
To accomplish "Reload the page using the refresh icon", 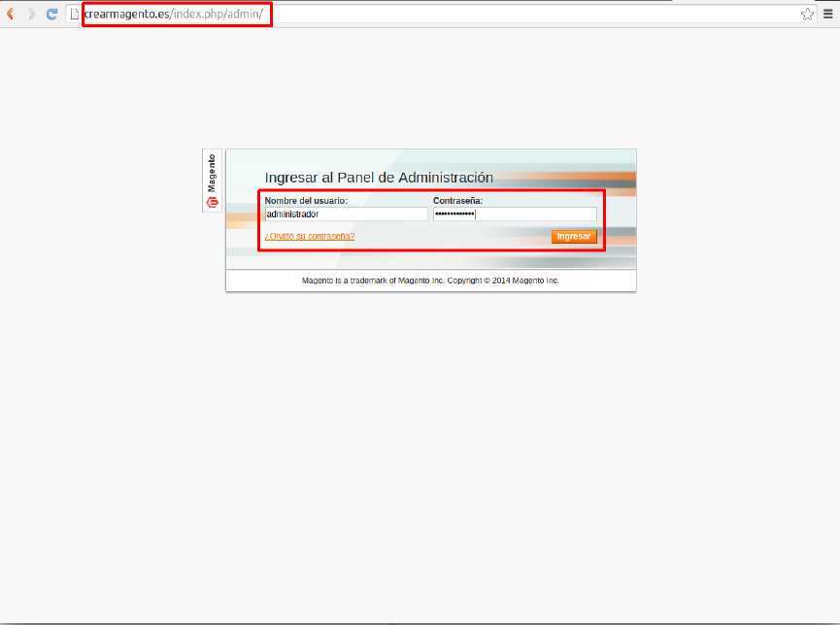I will coord(53,14).
